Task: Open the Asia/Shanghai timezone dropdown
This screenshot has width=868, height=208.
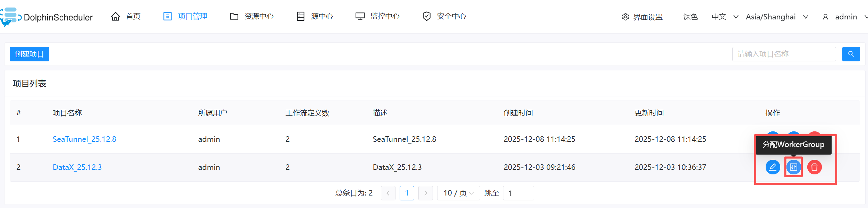Action: point(777,17)
